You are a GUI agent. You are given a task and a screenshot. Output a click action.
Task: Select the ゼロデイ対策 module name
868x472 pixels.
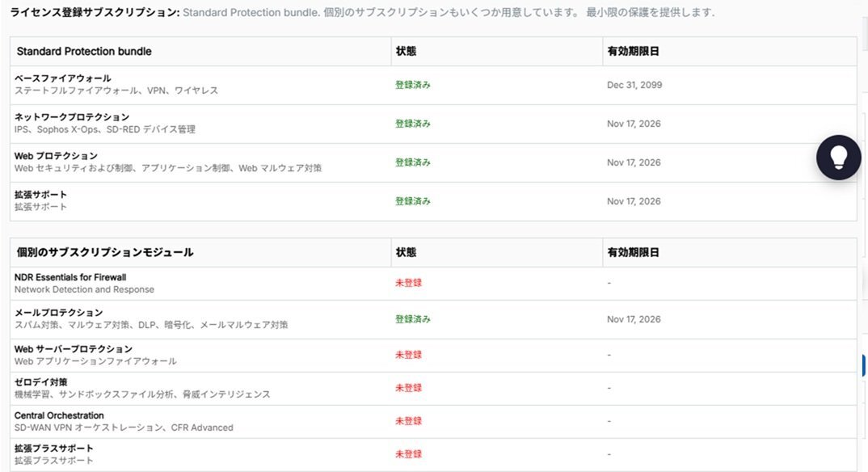(x=40, y=382)
